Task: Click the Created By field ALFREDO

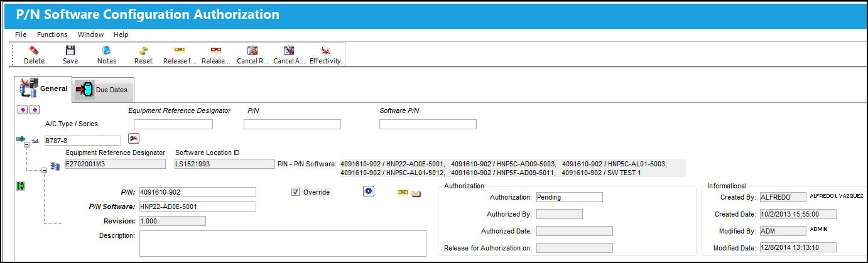Action: [783, 197]
